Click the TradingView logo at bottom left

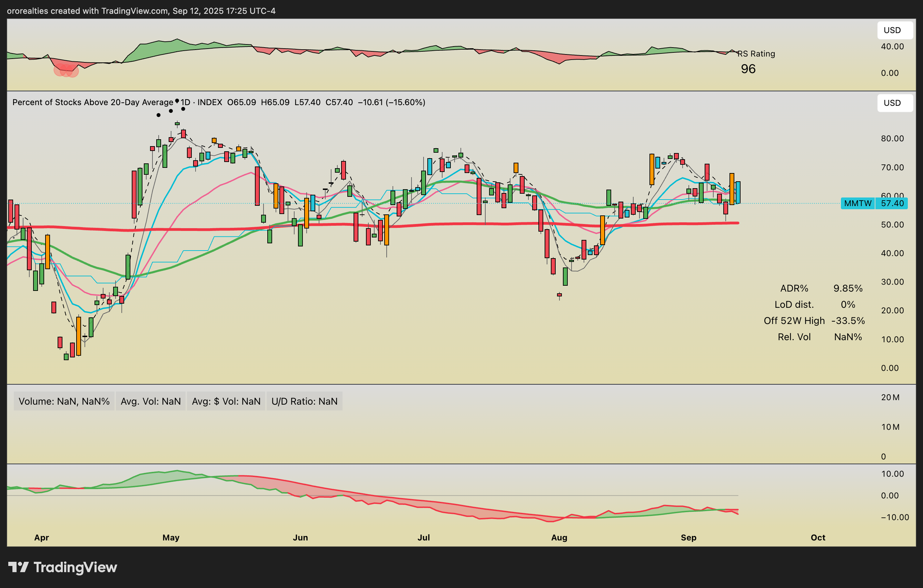[62, 567]
